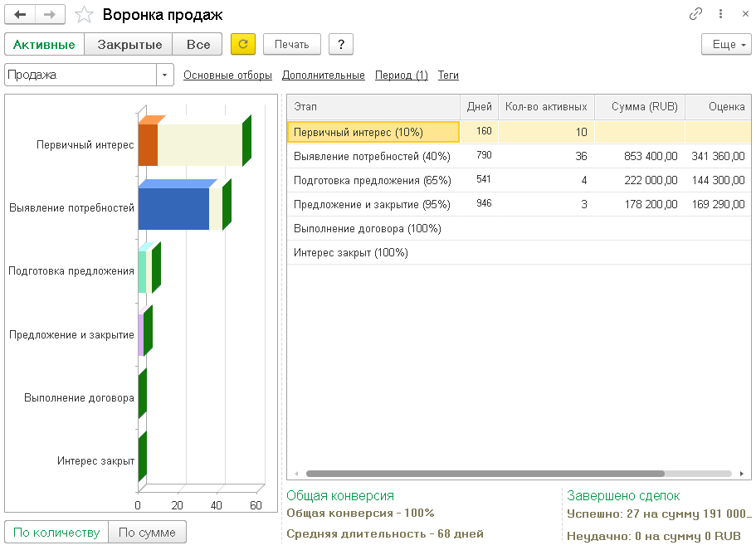Screen dimensions: 756x555
Task: Copy link using the chain icon
Action: point(695,14)
